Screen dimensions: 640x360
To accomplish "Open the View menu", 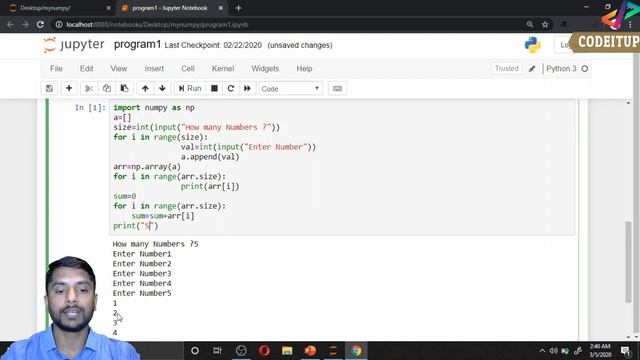I will click(x=119, y=69).
